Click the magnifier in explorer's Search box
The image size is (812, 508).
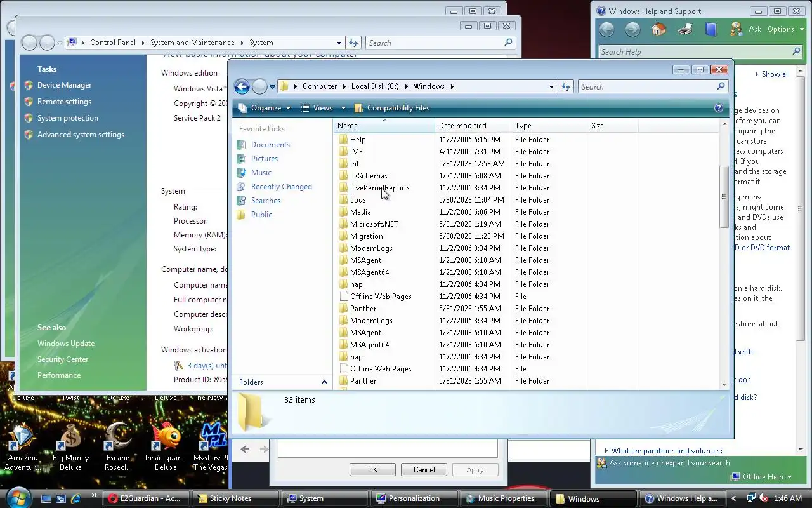[x=721, y=86]
